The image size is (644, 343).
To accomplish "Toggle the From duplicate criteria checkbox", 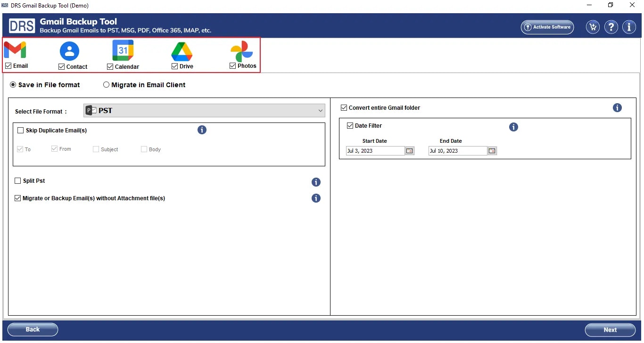I will pyautogui.click(x=54, y=149).
